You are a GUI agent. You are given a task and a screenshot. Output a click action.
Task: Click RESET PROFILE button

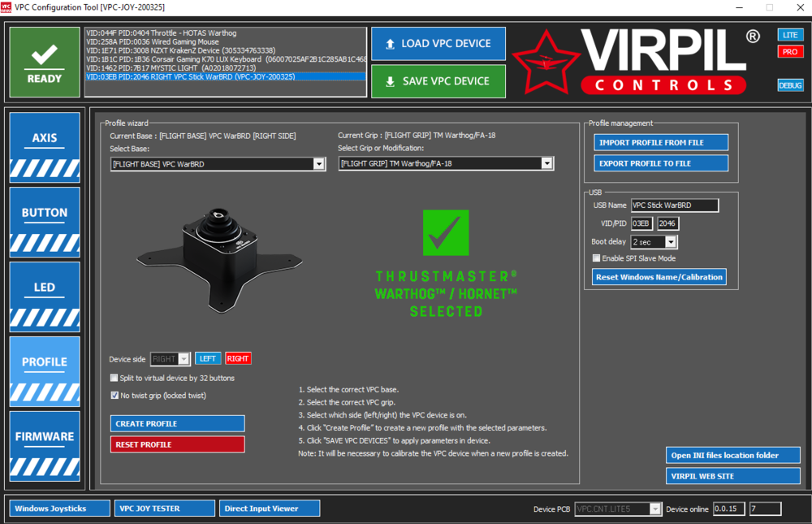(x=178, y=444)
